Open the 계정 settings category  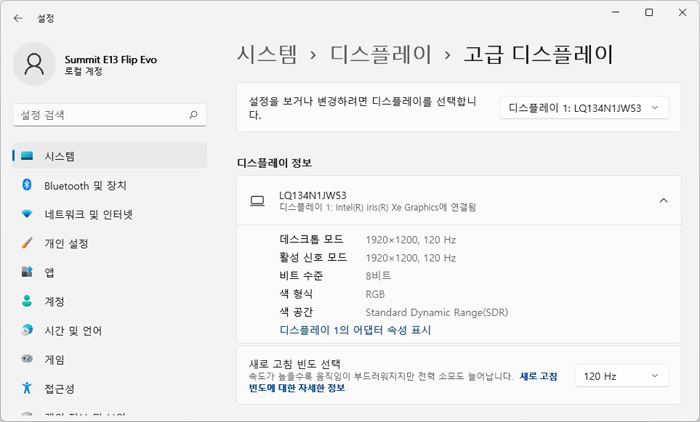(x=54, y=301)
